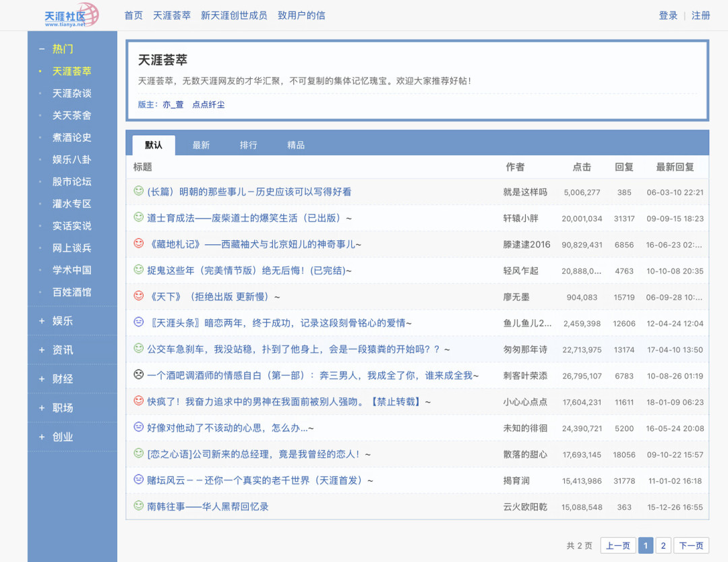The width and height of the screenshot is (728, 562).
Task: Click red face icon beside 《藏地札记》 thread
Action: pyautogui.click(x=138, y=243)
